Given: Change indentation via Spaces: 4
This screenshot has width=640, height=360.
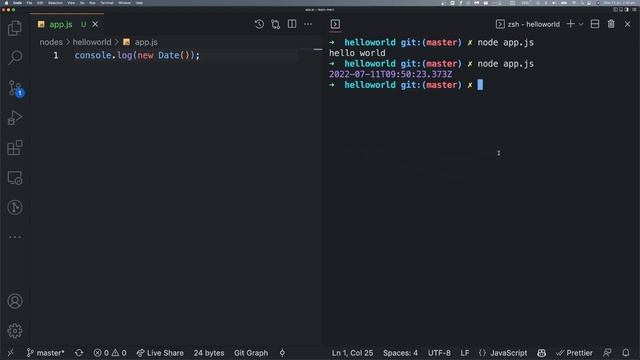Looking at the screenshot, I should (400, 353).
